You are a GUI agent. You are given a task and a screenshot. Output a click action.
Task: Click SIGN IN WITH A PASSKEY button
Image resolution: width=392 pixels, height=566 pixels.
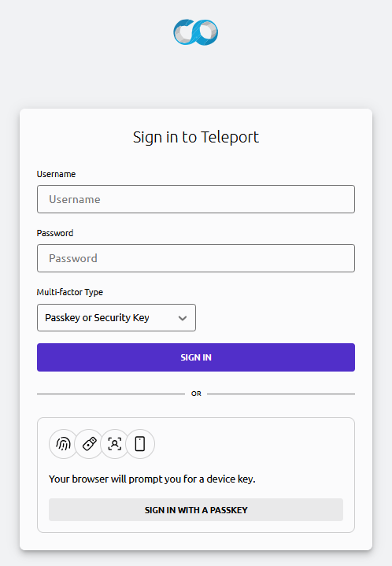[196, 509]
